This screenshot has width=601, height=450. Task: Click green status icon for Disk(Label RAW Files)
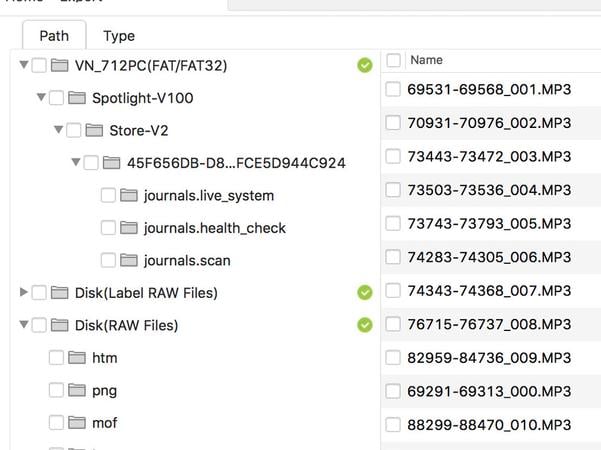click(365, 293)
